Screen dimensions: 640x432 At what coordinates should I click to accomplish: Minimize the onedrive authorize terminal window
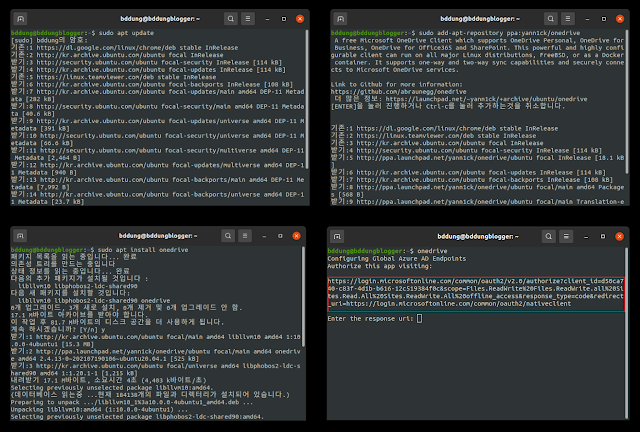coord(586,236)
